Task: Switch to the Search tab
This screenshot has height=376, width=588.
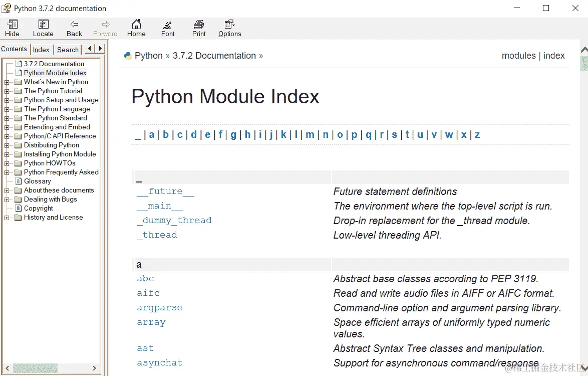Action: point(68,50)
